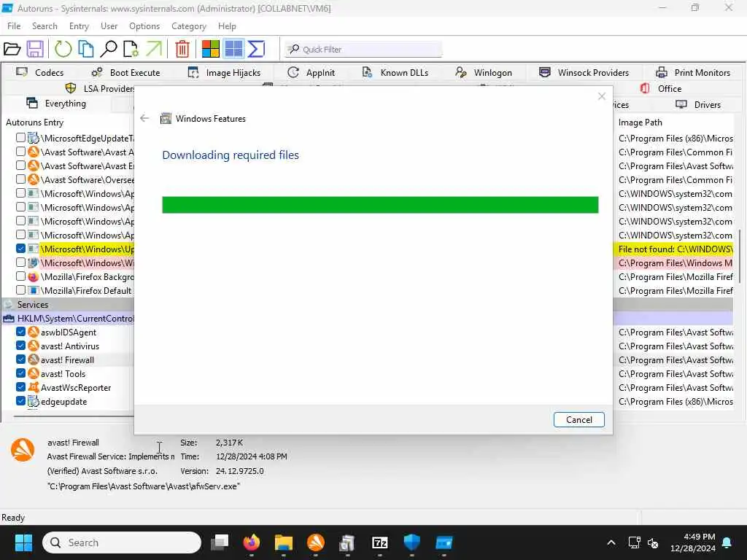This screenshot has width=747, height=560.
Task: Switch to the Winsock Providers tab
Action: point(584,72)
